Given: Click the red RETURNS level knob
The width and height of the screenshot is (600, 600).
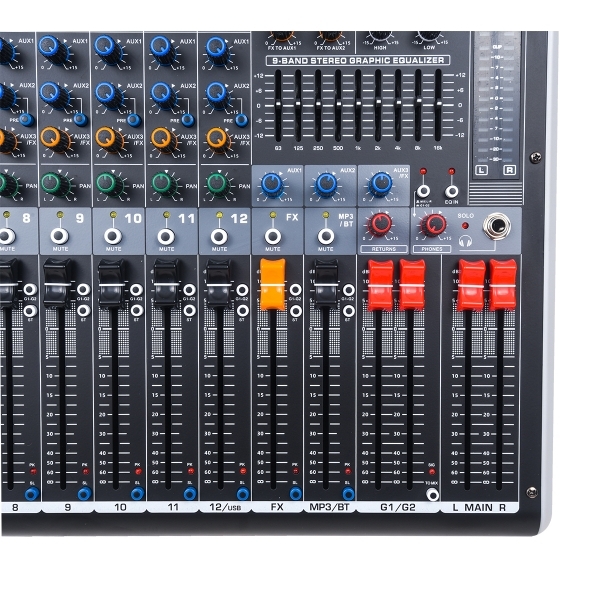Looking at the screenshot, I should [x=380, y=224].
